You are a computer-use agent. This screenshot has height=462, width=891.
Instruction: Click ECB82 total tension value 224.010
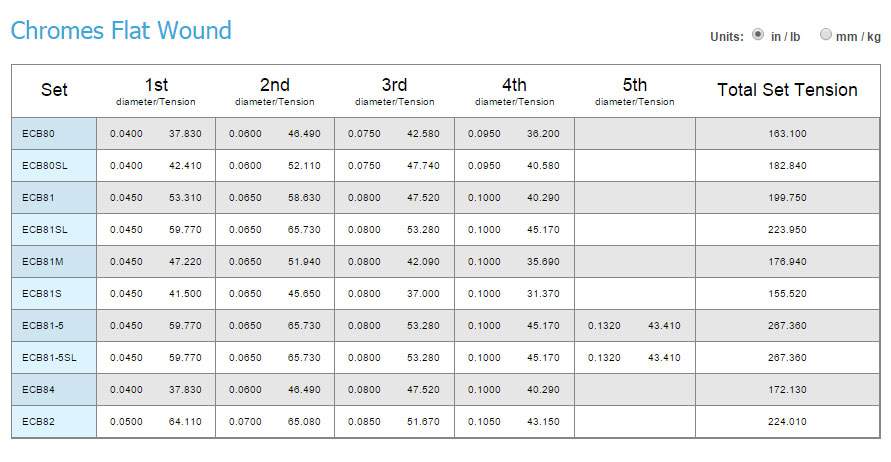click(787, 422)
